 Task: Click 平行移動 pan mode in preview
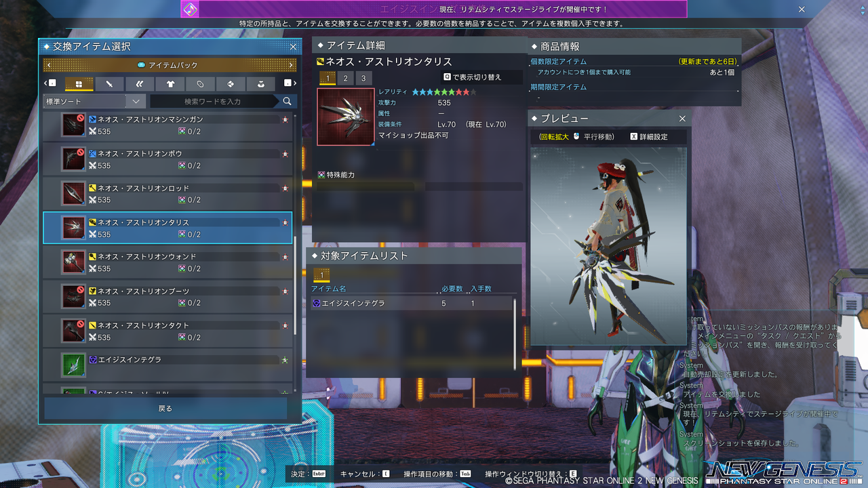(x=597, y=137)
